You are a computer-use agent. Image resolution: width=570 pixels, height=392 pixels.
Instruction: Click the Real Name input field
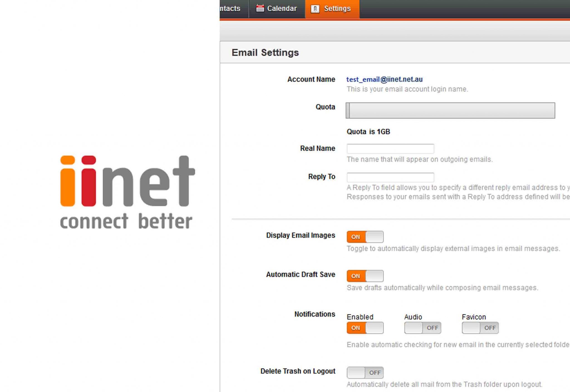click(390, 148)
